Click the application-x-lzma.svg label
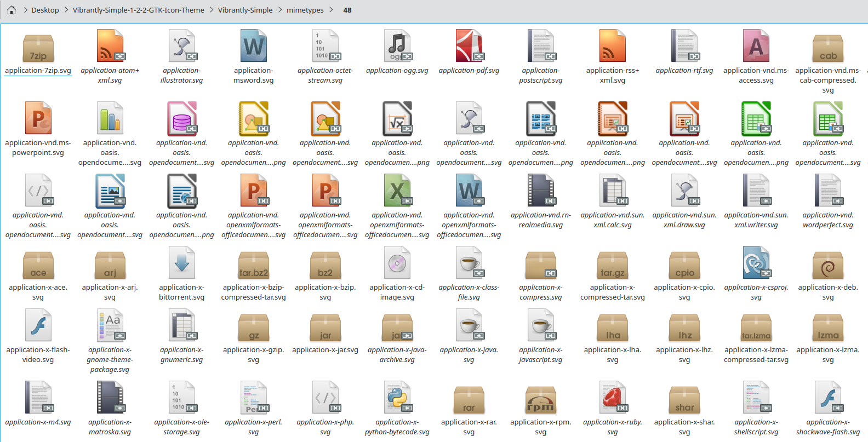 point(828,355)
